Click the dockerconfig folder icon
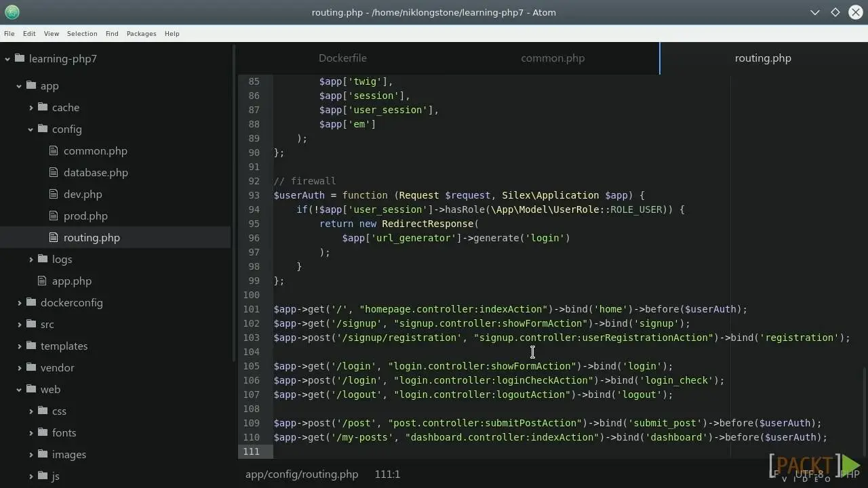Image resolution: width=868 pixels, height=488 pixels. click(31, 302)
